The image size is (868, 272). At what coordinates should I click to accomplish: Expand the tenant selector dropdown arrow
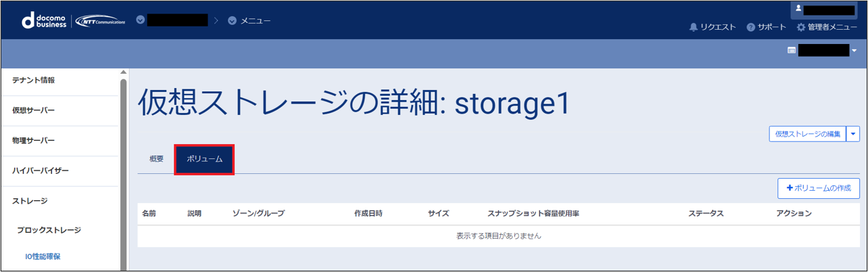point(854,51)
